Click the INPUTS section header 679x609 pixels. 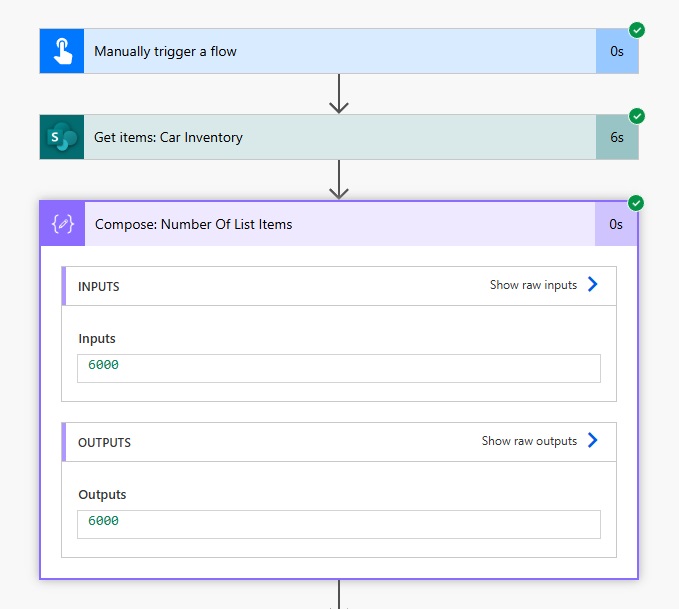(x=339, y=286)
